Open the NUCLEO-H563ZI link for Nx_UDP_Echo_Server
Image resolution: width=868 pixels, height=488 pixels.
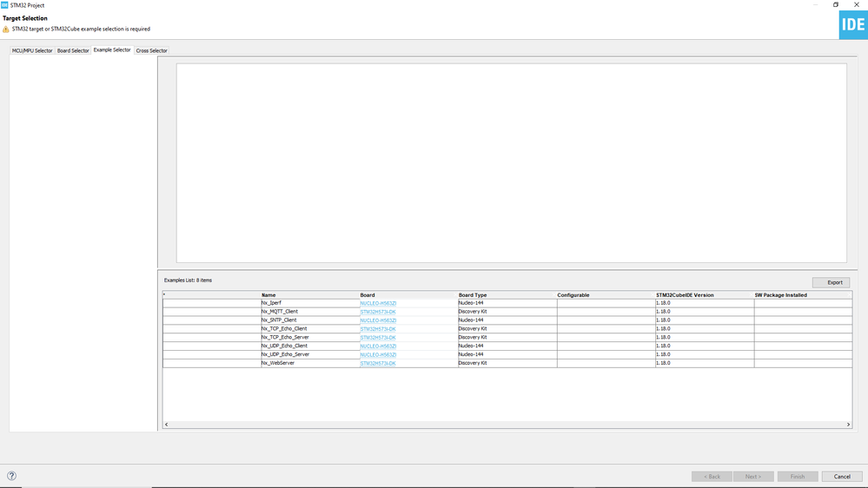click(378, 354)
